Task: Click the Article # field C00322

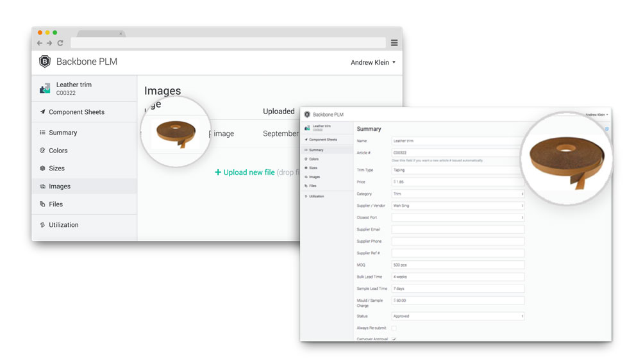Action: point(458,153)
